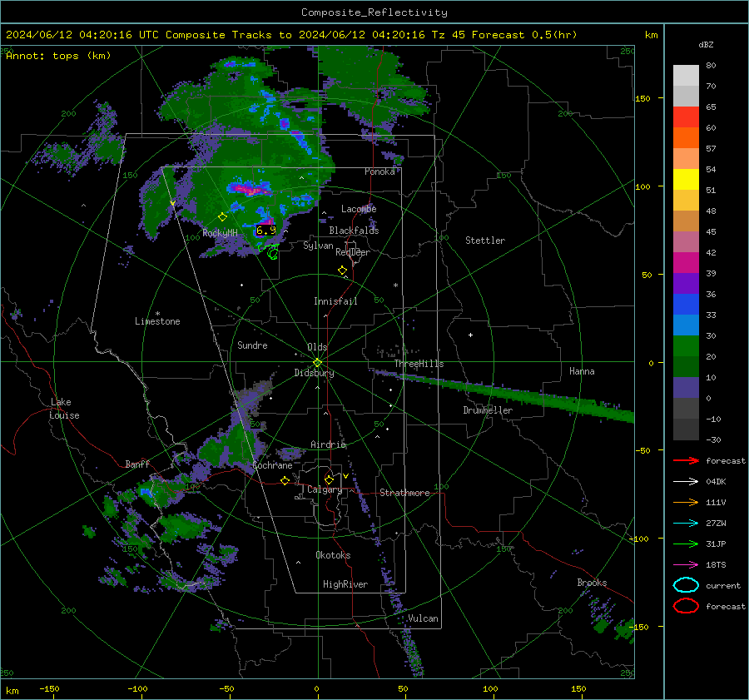Click the Innisfail town label
The width and height of the screenshot is (749, 700).
click(335, 301)
